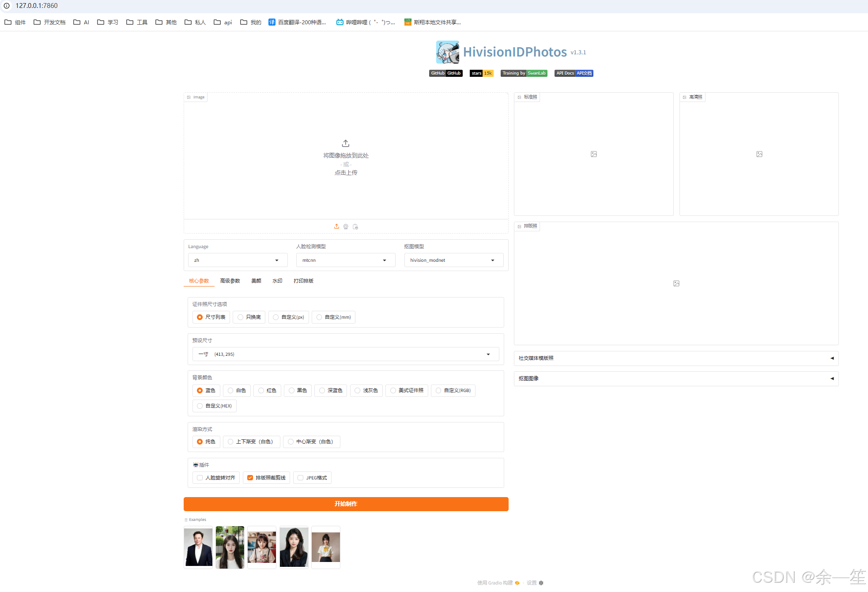Open the Bilibili bookmark
Viewport: 868px width, 592px height.
[x=365, y=22]
